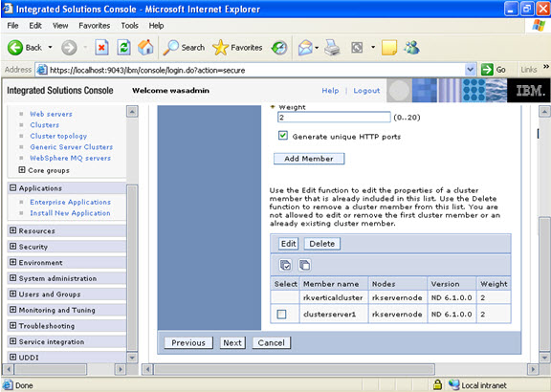Click the Messenger people icon
This screenshot has height=392, width=551.
pyautogui.click(x=412, y=47)
